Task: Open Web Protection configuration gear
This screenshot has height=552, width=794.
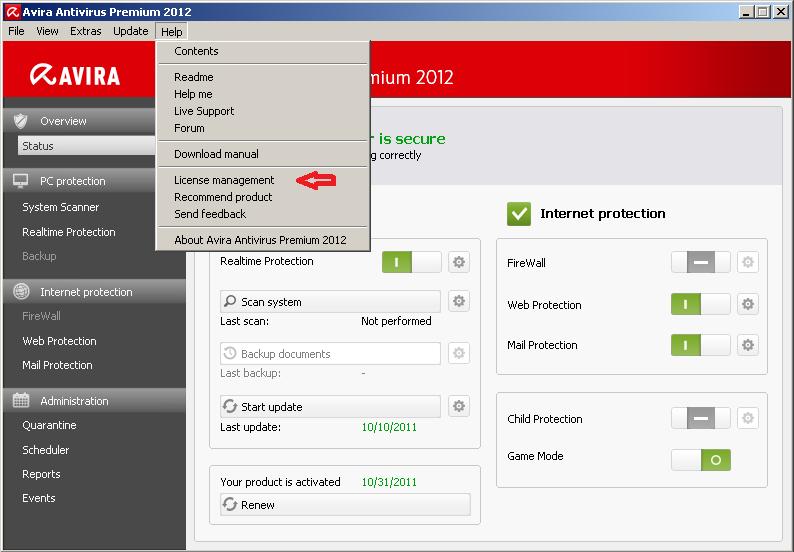Action: tap(748, 304)
